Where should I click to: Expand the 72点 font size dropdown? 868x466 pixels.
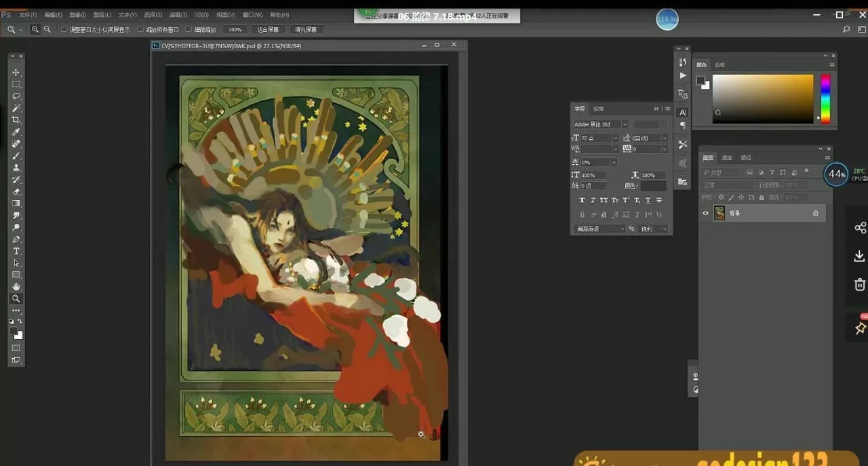pos(615,138)
